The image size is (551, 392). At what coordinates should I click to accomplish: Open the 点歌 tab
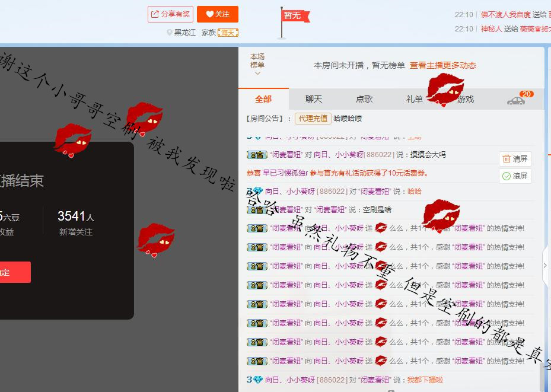(x=364, y=99)
